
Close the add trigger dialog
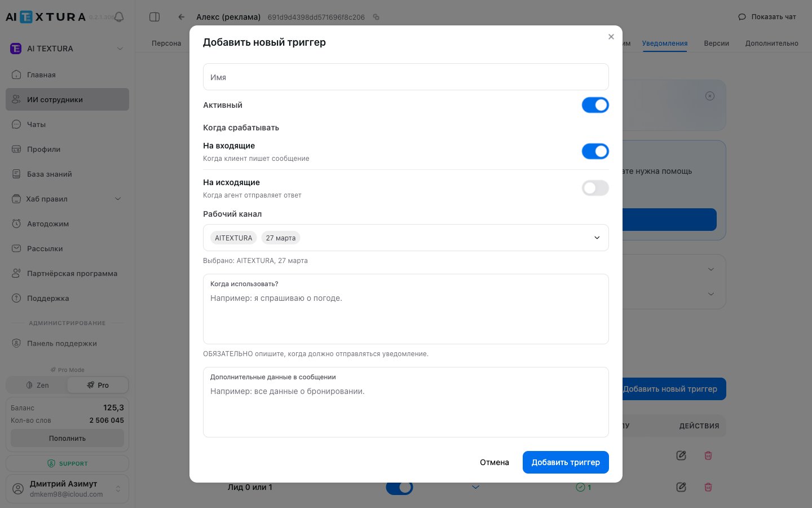point(611,37)
